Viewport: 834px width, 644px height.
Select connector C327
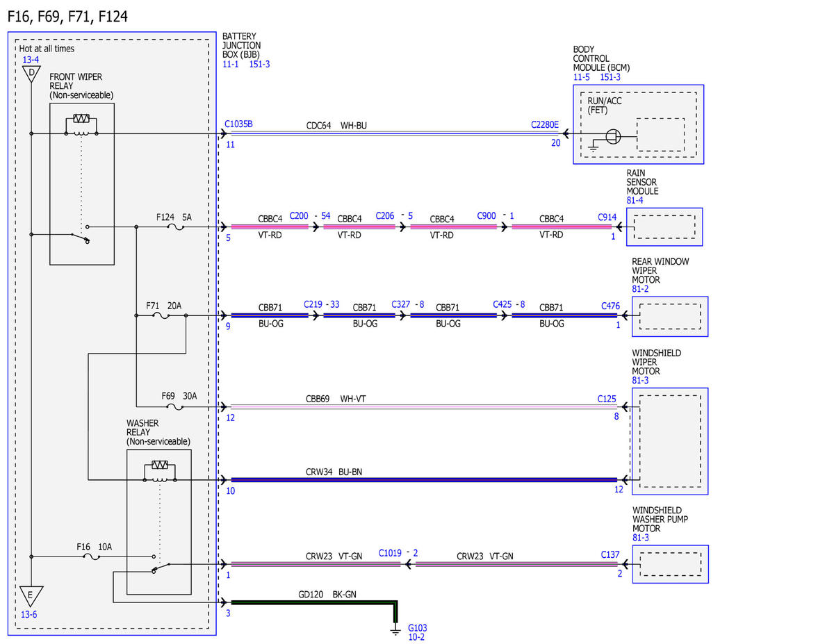click(401, 304)
